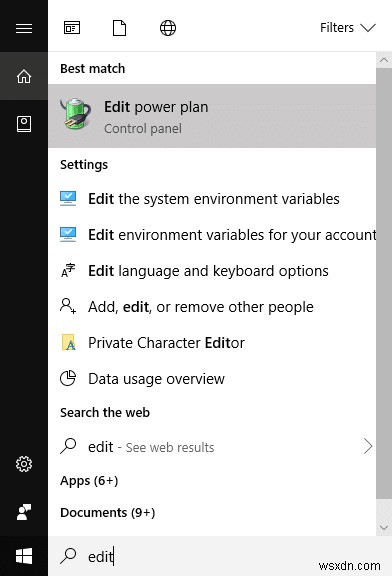Click the search box containing edit
Viewport: 392px width, 576px height.
[x=220, y=556]
